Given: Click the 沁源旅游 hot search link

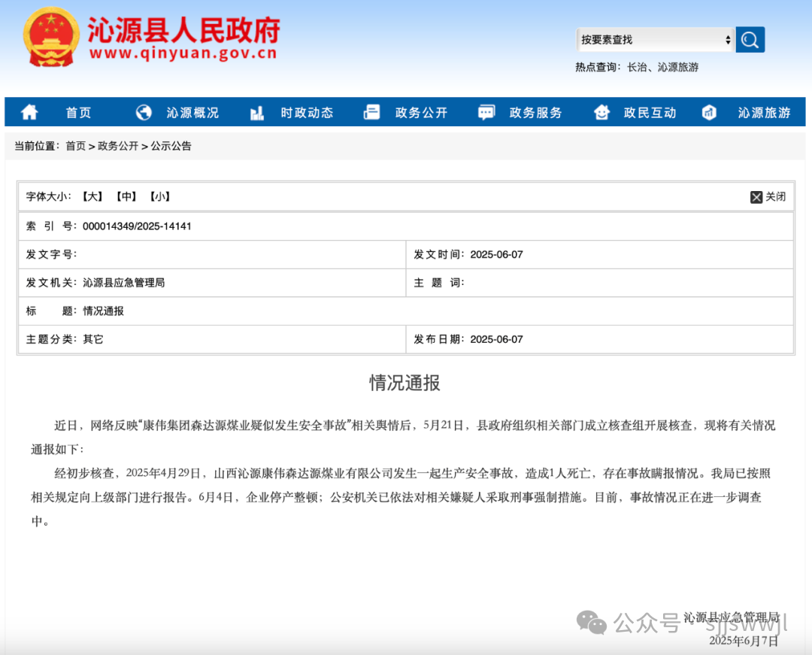Looking at the screenshot, I should point(678,68).
